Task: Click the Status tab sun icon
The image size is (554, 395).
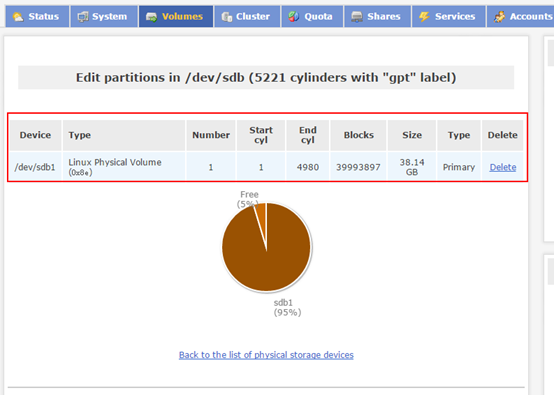Action: click(18, 17)
